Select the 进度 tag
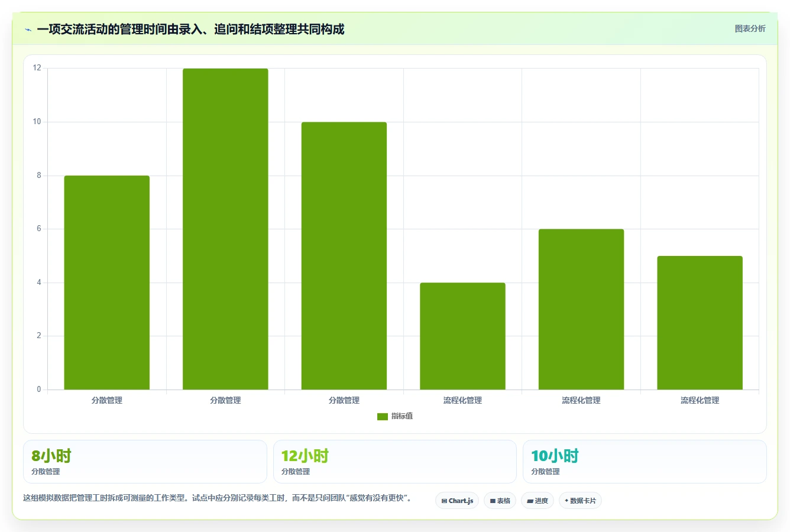This screenshot has width=790, height=532. click(538, 501)
